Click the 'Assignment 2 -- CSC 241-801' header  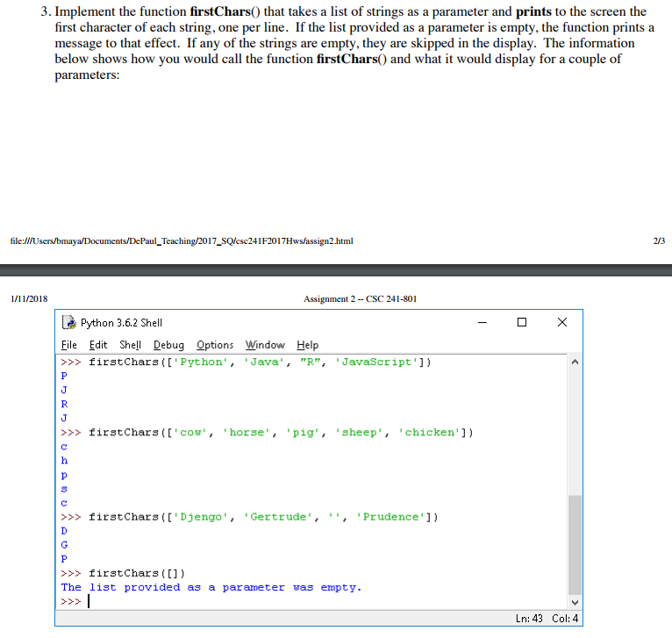(360, 299)
